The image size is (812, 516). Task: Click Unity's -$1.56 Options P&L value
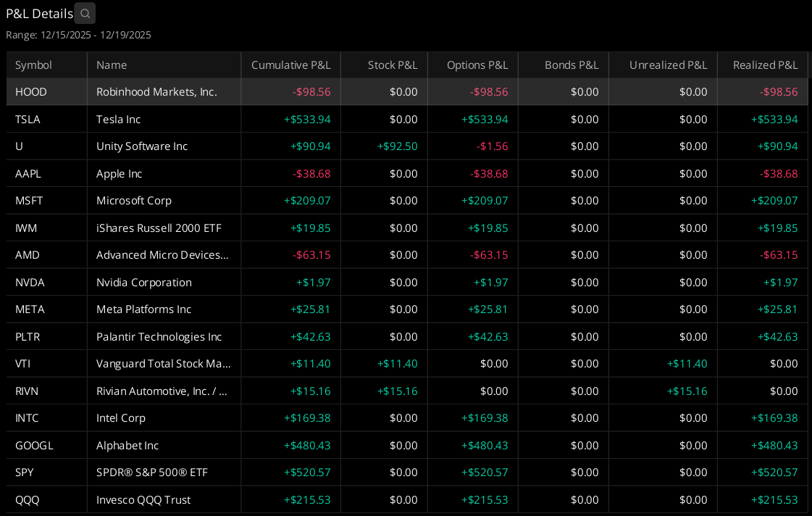[x=492, y=146]
